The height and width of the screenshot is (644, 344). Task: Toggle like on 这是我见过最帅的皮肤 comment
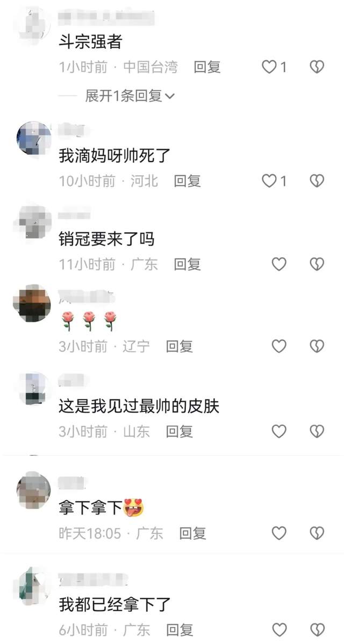(279, 431)
